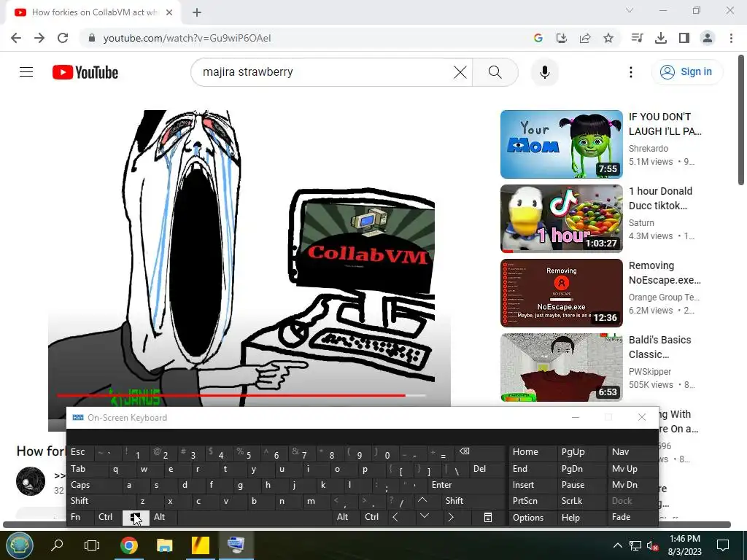Screen dimensions: 747x560
Task: Open a new browser tab
Action: [x=197, y=12]
